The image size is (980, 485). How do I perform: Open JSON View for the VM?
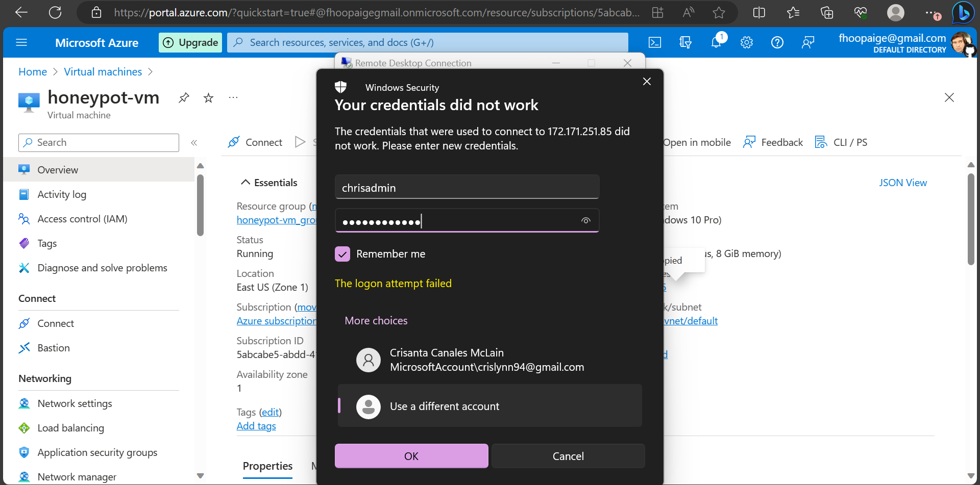[x=903, y=182]
